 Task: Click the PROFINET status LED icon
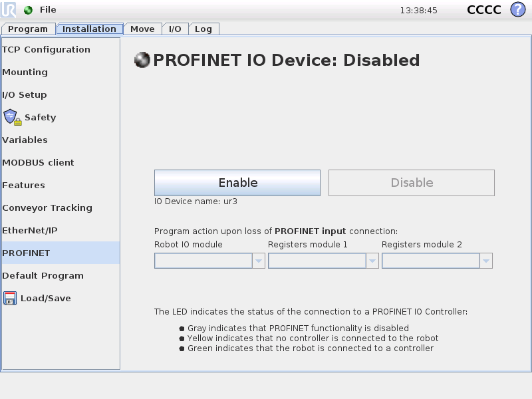142,60
